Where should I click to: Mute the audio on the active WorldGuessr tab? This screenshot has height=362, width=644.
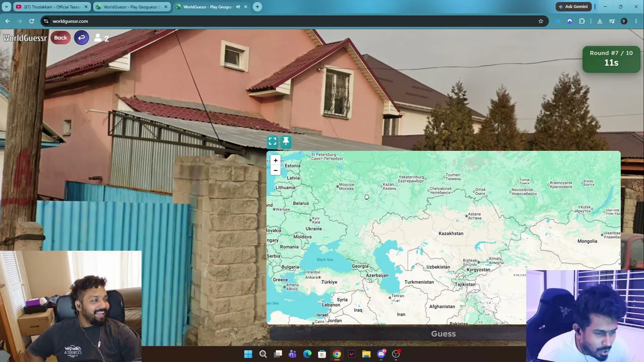point(237,7)
